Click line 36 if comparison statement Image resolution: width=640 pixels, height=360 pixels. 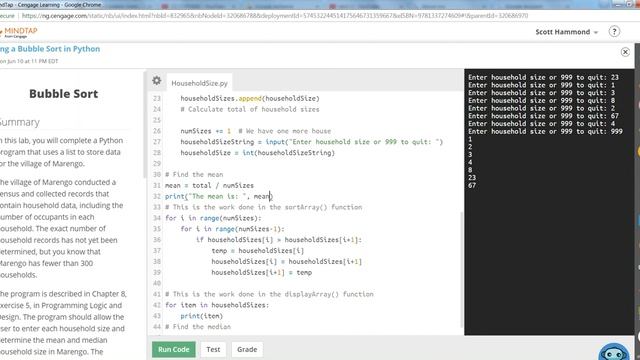279,240
